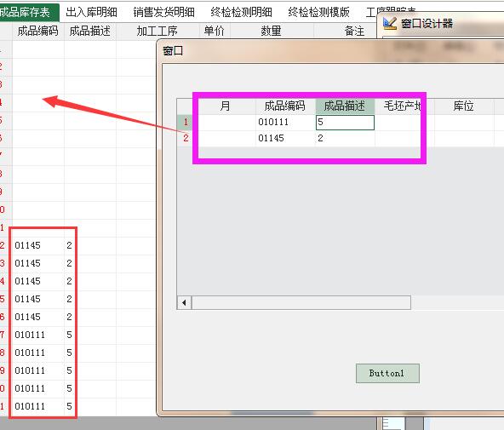Click the 成品描述 column header in window grid
This screenshot has height=430, width=504.
(x=345, y=106)
